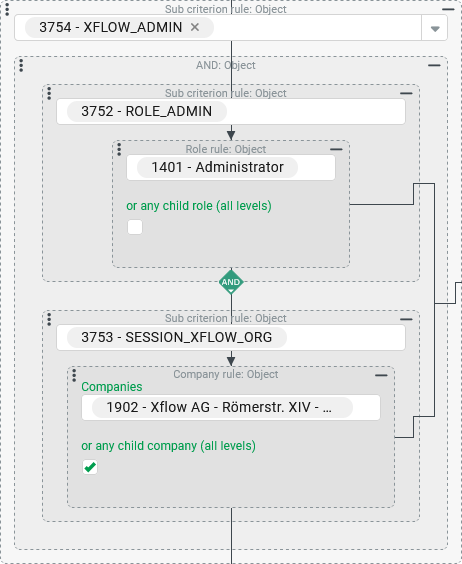Select the 3753 - SESSION_XFLOW_ORG chip
Image resolution: width=462 pixels, height=564 pixels.
(x=177, y=337)
